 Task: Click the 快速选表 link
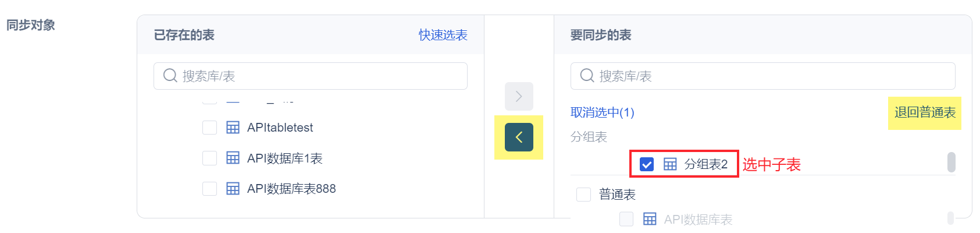(443, 35)
